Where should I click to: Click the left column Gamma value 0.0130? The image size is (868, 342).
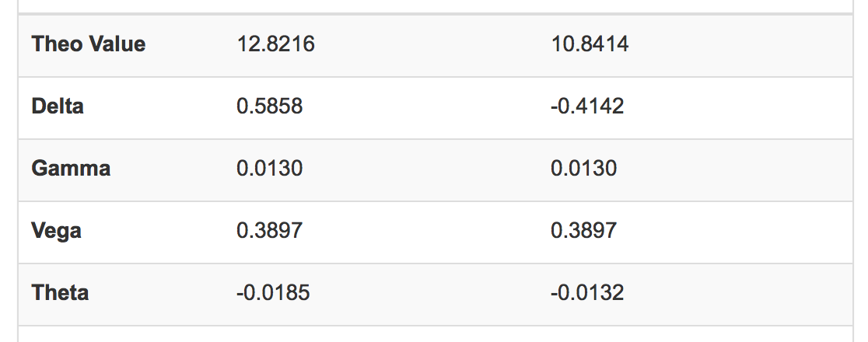pos(271,169)
